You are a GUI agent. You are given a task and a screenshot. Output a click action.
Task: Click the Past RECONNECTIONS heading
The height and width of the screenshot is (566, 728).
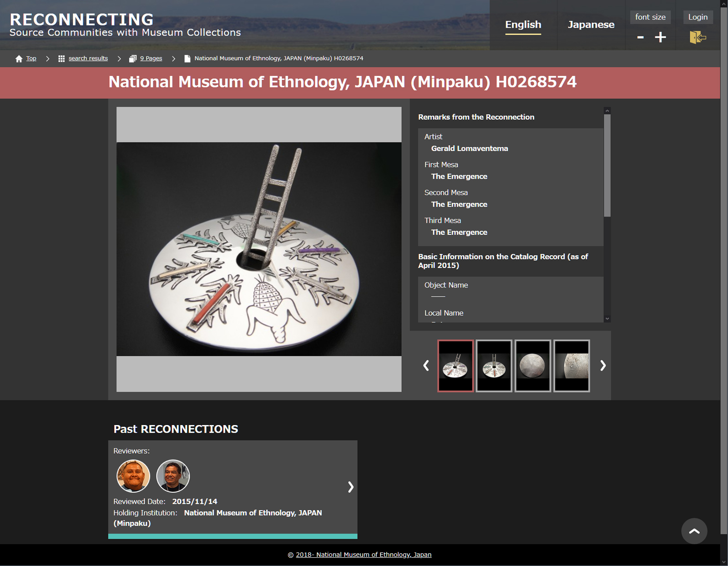[x=176, y=429]
